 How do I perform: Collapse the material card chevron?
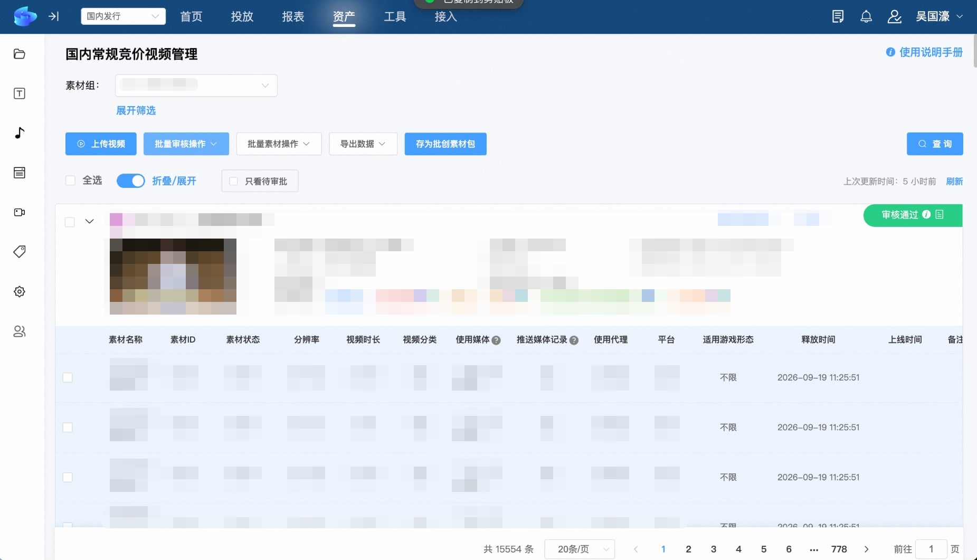(x=89, y=222)
